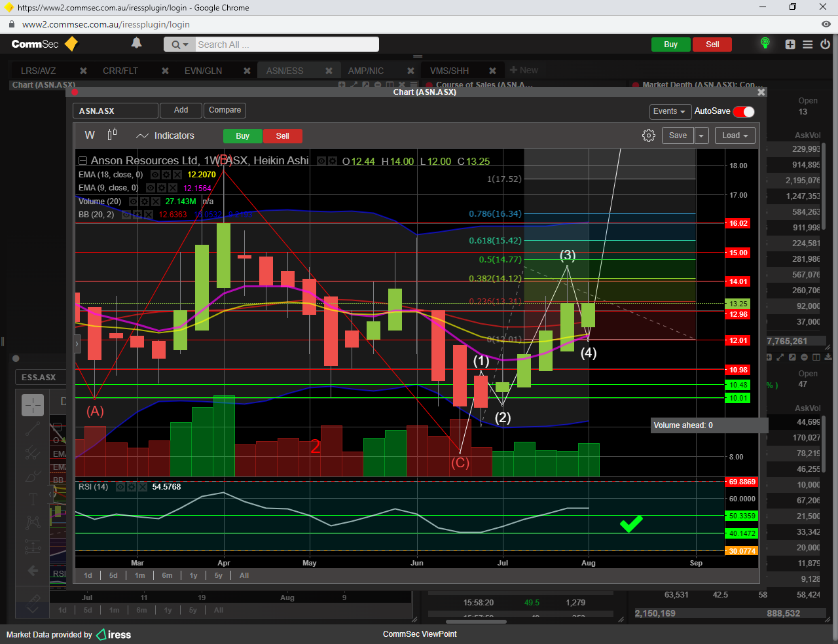This screenshot has height=644, width=838.
Task: Click the Search All input field
Action: [287, 45]
